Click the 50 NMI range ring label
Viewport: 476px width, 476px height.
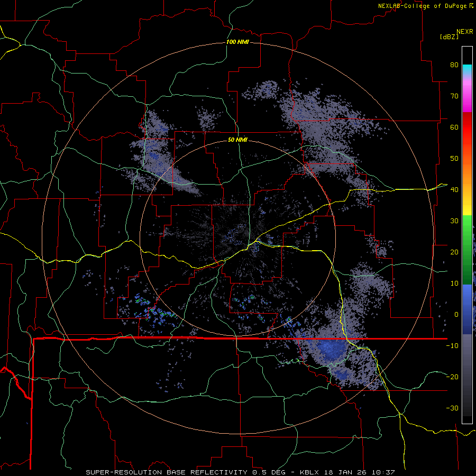[x=237, y=140]
